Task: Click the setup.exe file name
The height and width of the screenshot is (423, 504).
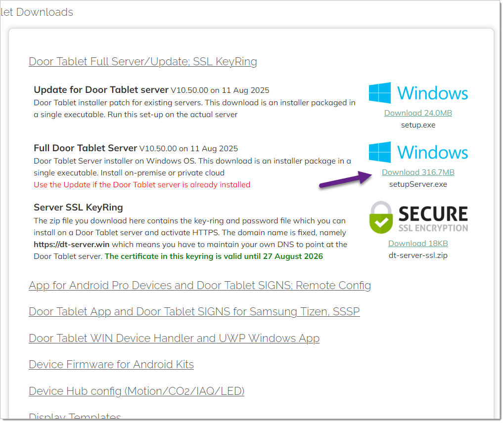Action: click(x=418, y=125)
